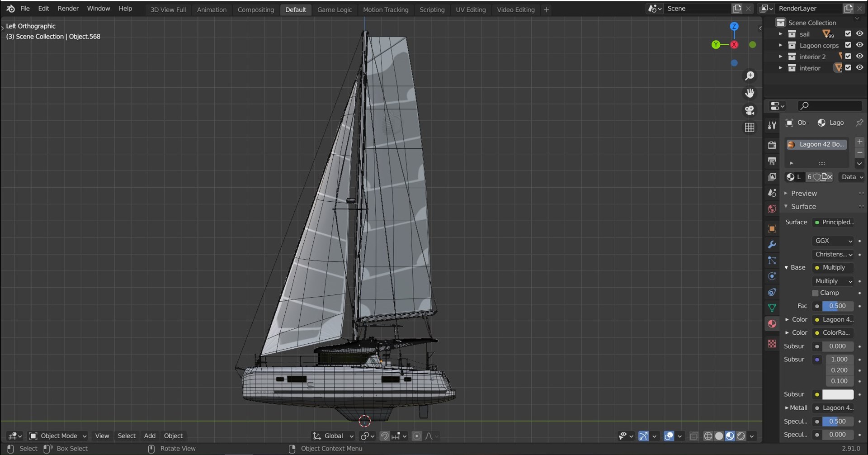Switch to the UV Editing workspace

(x=471, y=9)
